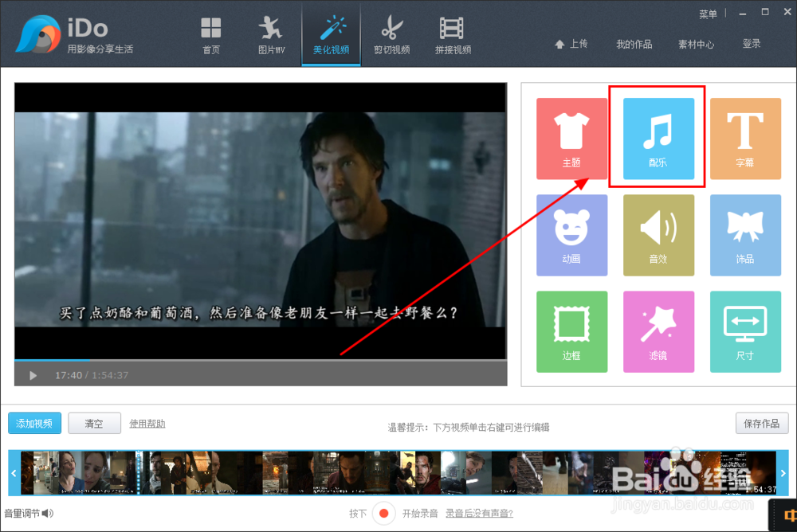Screen dimensions: 797x532
Task: Start recording with the red record button
Action: 384,513
